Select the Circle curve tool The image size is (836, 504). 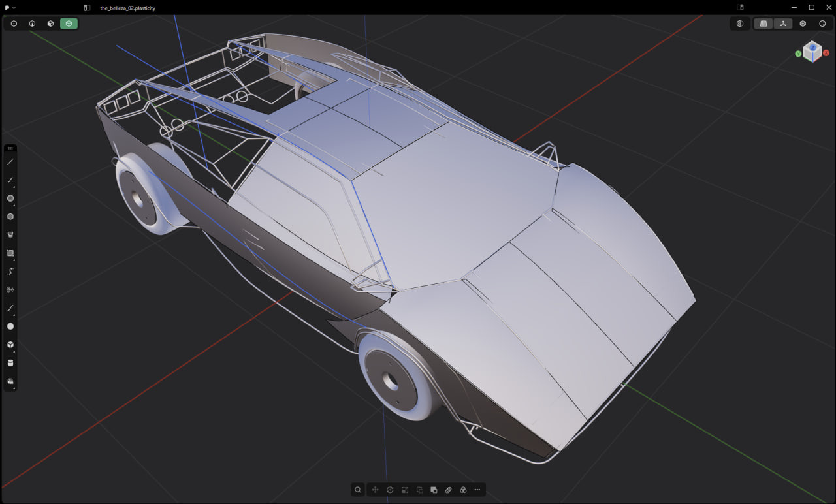click(10, 198)
